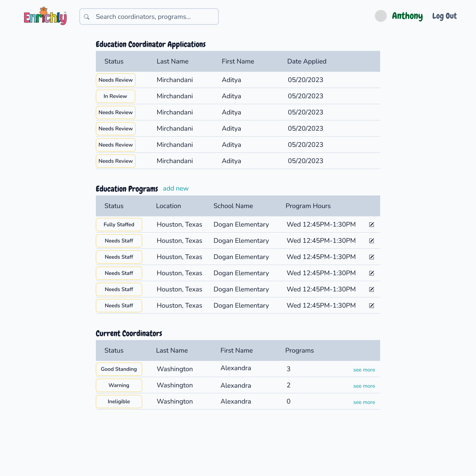The width and height of the screenshot is (476, 476).
Task: Click see more for Ineligible coordinator
Action: (364, 402)
